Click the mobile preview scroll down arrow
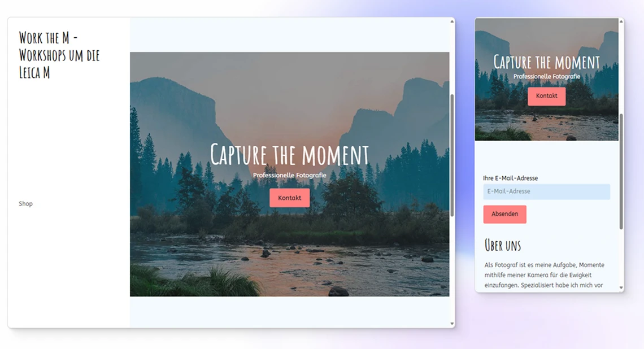Screen dimensions: 644x349 (621, 288)
